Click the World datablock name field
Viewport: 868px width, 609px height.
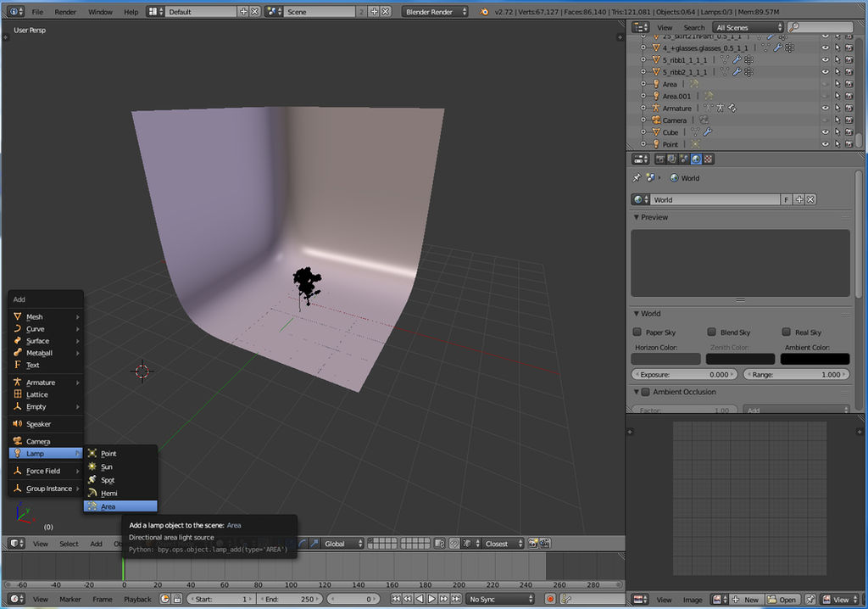(x=715, y=199)
